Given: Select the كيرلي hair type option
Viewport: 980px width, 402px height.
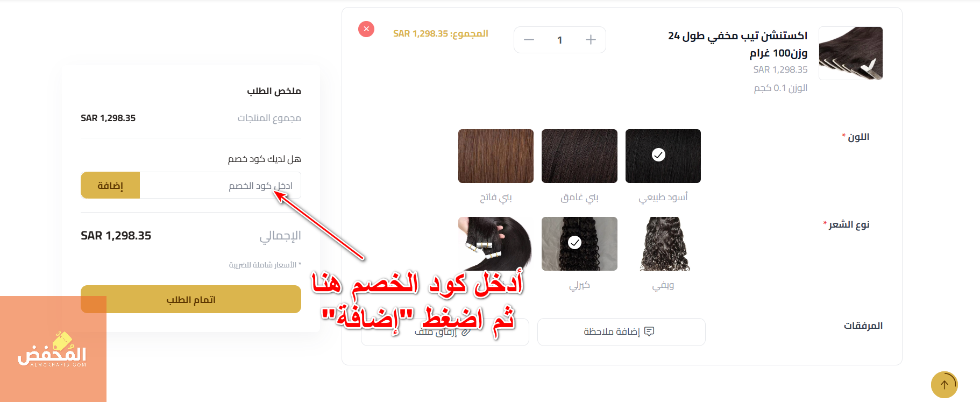Looking at the screenshot, I should click(579, 244).
